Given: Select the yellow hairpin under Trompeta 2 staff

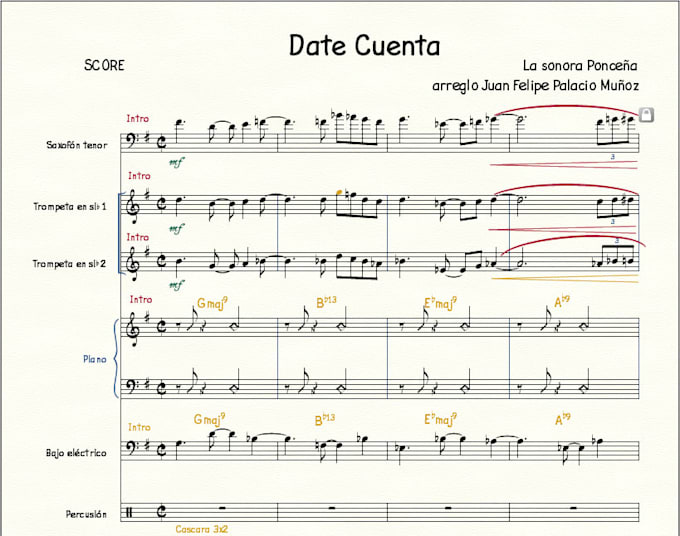Looking at the screenshot, I should click(x=565, y=278).
